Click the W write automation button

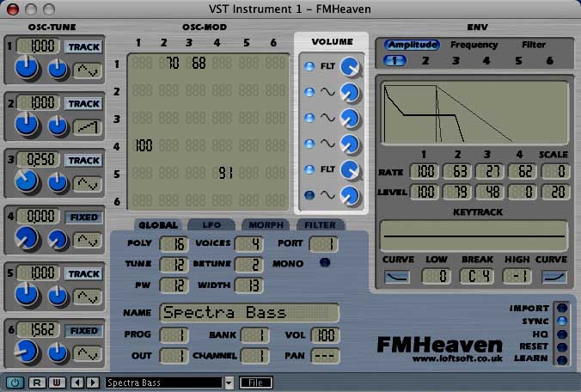57,383
